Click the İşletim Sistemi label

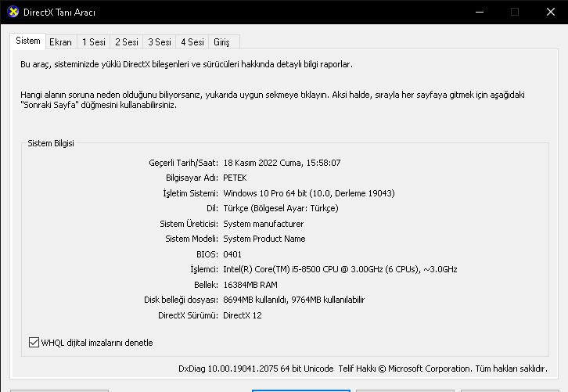pos(191,193)
